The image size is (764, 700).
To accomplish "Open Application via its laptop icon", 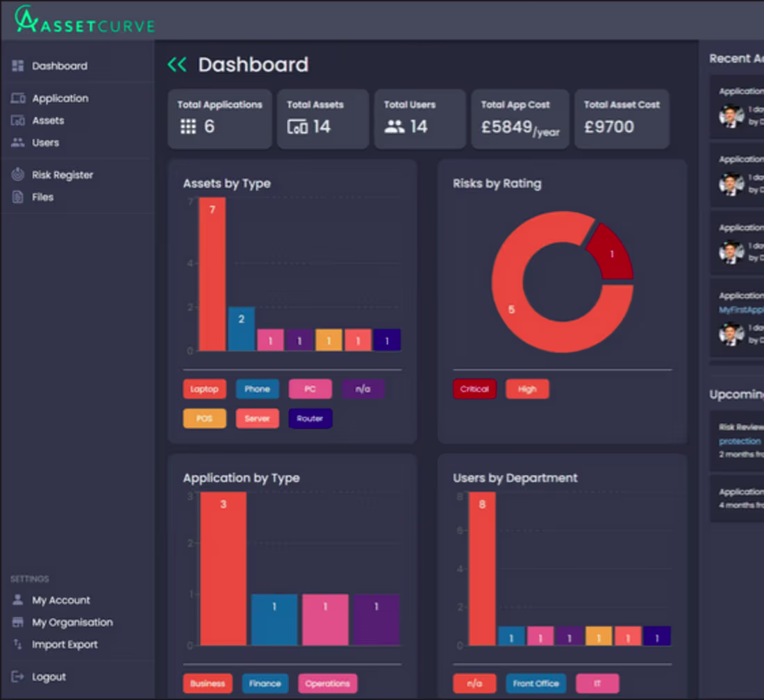I will (16, 98).
